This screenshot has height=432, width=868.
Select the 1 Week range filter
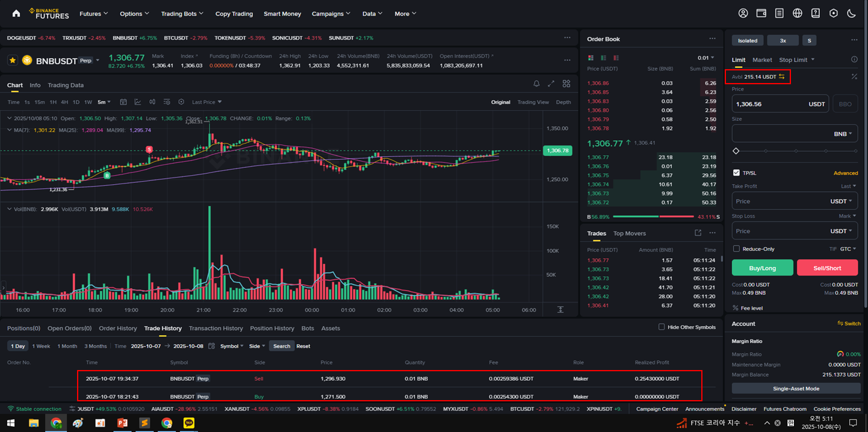coord(41,346)
